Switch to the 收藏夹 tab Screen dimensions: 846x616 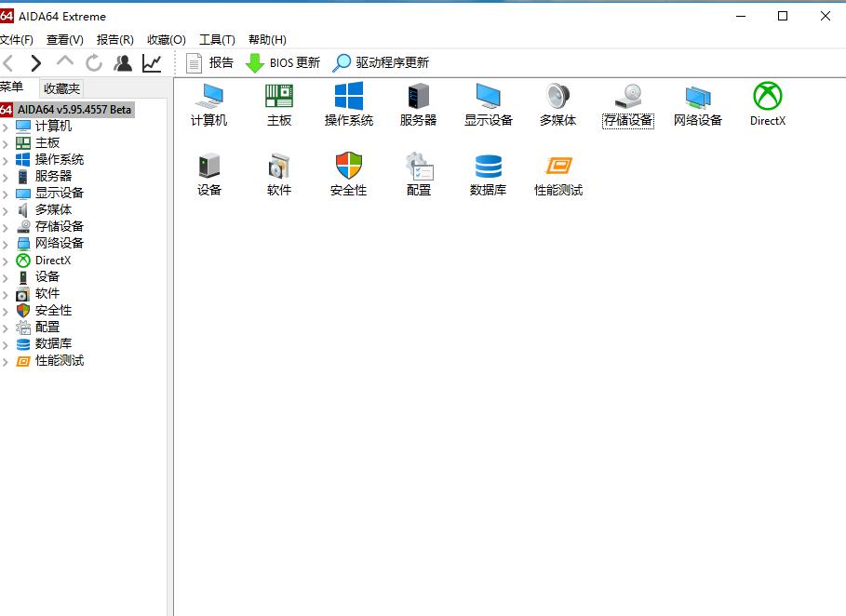click(x=60, y=87)
